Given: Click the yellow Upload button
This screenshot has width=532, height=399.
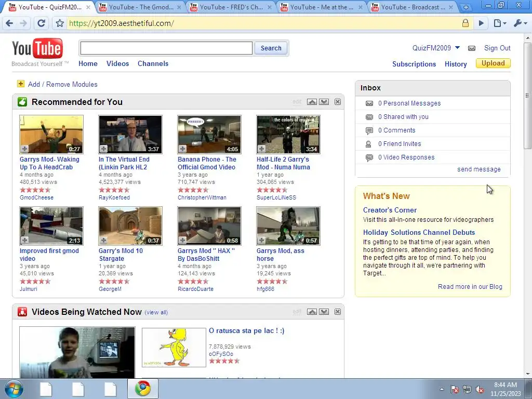Looking at the screenshot, I should click(493, 63).
